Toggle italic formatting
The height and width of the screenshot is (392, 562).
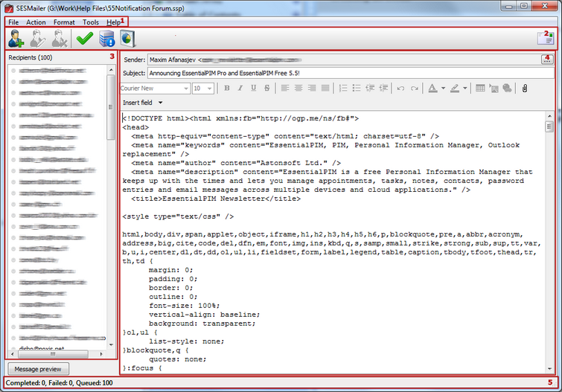pyautogui.click(x=240, y=88)
